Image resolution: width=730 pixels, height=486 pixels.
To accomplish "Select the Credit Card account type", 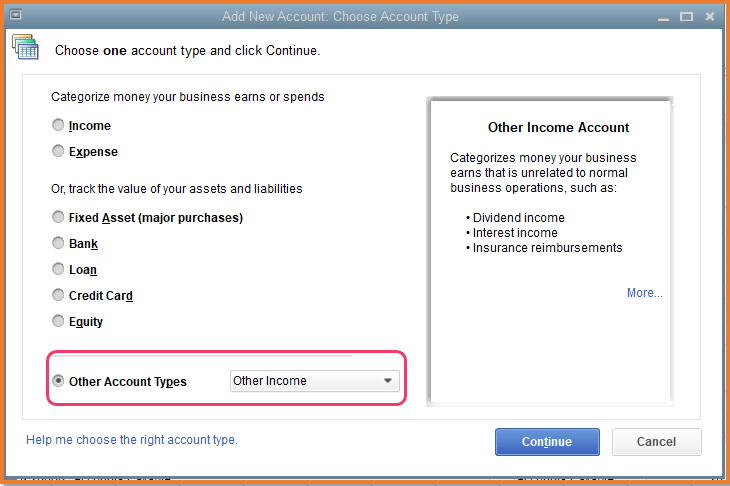I will click(59, 295).
